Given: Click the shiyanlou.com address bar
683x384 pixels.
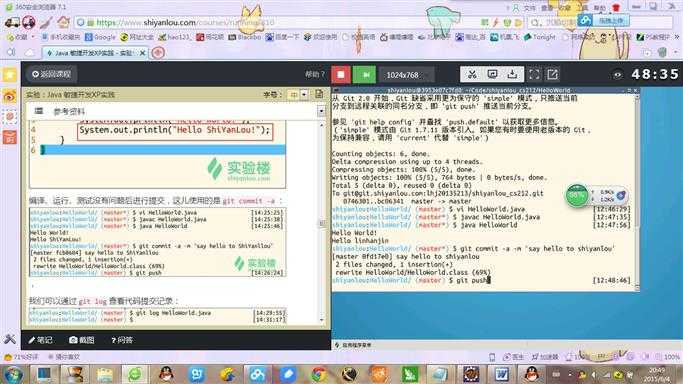Looking at the screenshot, I should click(279, 22).
